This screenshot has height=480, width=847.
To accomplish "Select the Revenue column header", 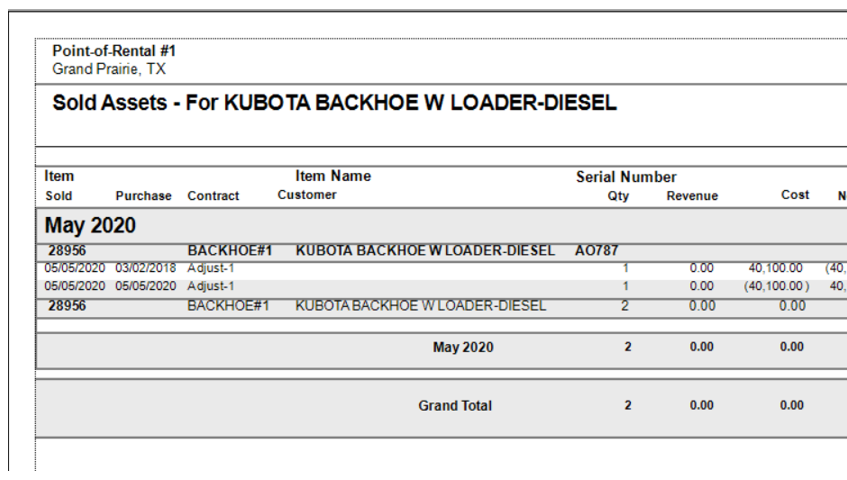I will 692,196.
